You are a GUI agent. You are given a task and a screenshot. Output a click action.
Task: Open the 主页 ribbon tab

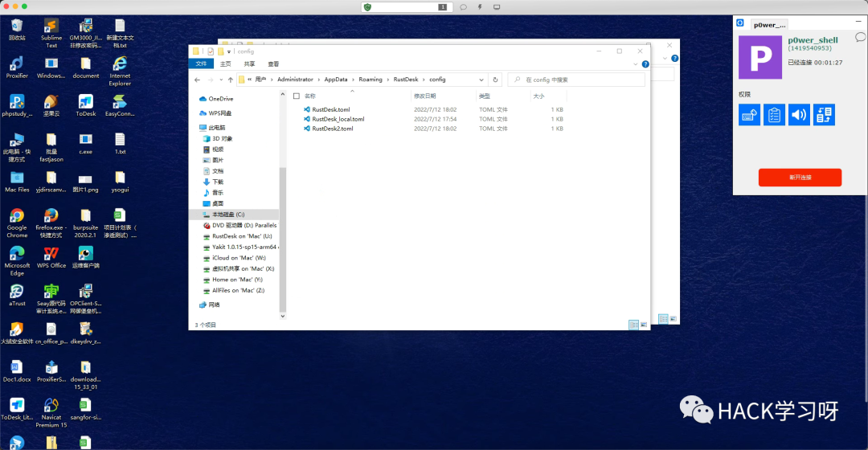coord(225,63)
